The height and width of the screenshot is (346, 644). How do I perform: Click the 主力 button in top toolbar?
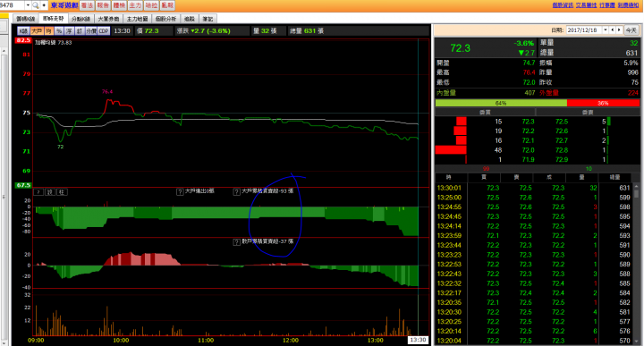135,5
